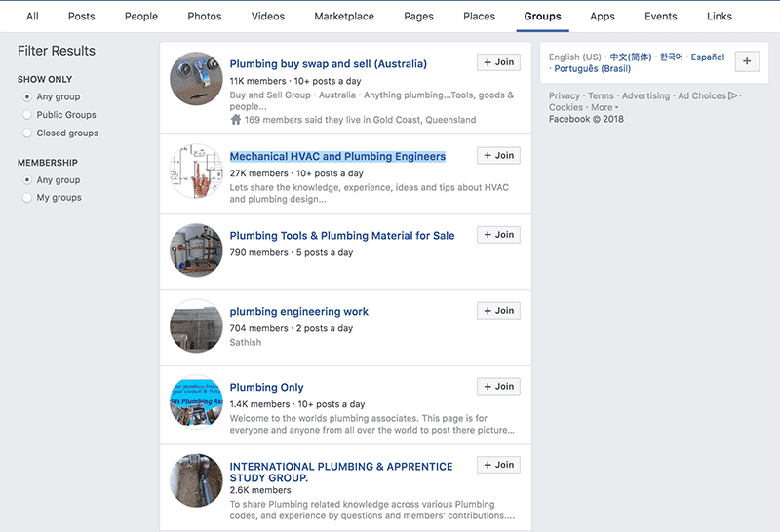Viewport: 780px width, 532px height.
Task: Open Plumbing Tools & Plumbing Material for Sale link
Action: coord(342,235)
